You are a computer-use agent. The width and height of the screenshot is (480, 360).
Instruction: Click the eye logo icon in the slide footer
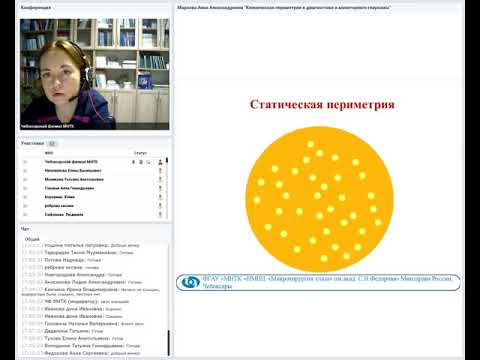tap(190, 282)
